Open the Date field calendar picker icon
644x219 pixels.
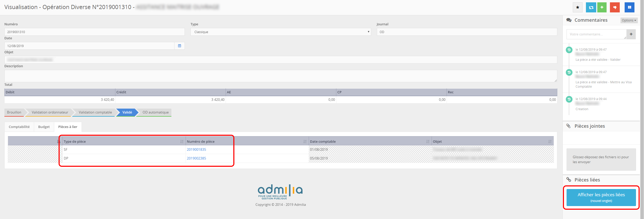tap(179, 46)
